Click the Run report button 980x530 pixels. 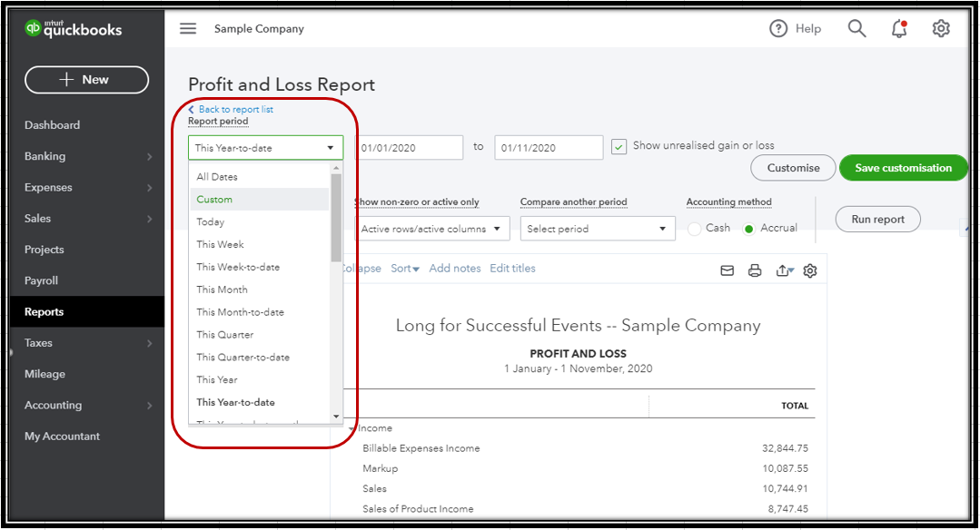(x=878, y=219)
